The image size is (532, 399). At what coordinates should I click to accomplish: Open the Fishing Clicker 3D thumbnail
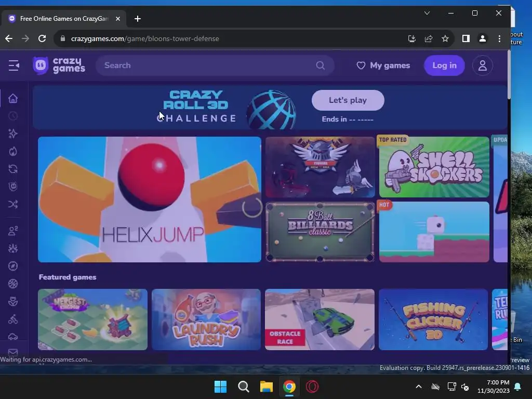pyautogui.click(x=433, y=320)
